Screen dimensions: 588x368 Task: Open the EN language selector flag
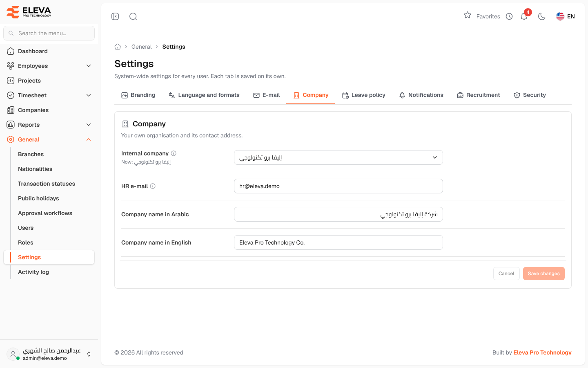[566, 16]
